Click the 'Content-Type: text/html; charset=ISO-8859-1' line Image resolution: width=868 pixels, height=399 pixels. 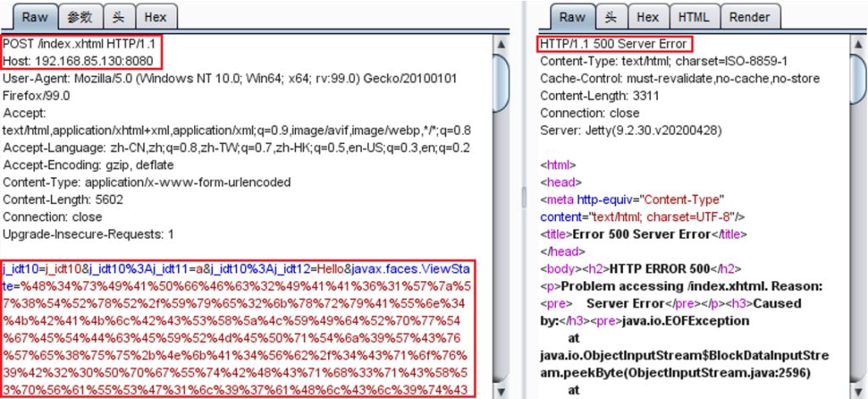664,61
